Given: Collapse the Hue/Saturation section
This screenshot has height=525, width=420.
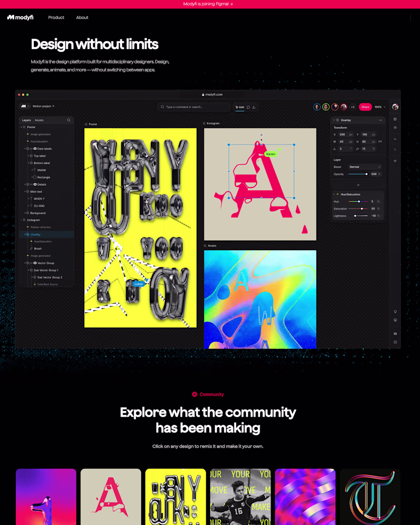Looking at the screenshot, I should click(334, 195).
